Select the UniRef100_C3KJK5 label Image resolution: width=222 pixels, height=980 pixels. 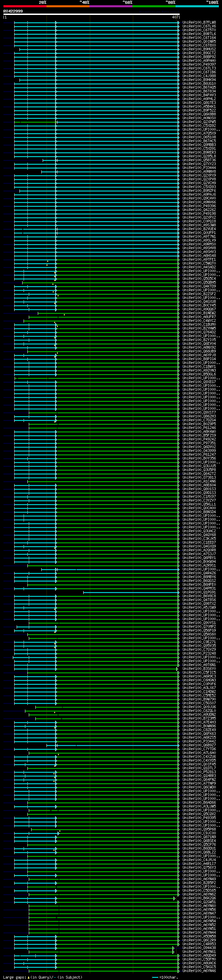click(x=199, y=539)
